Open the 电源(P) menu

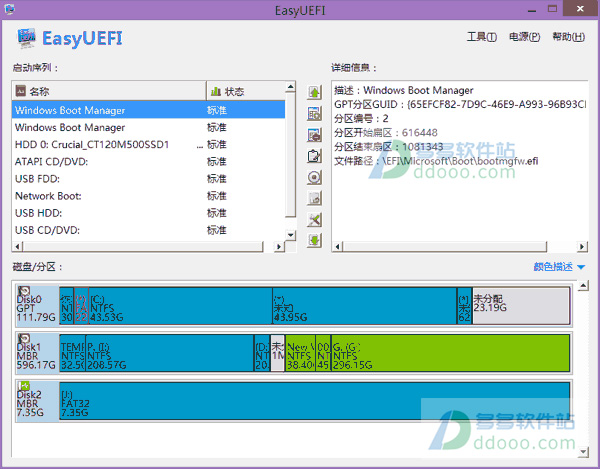pos(524,37)
